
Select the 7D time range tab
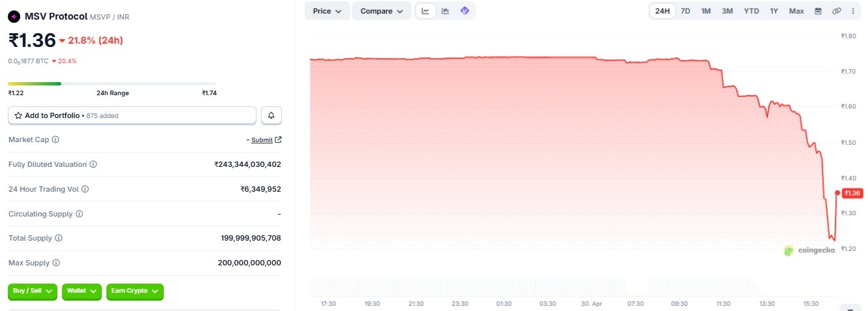(x=685, y=11)
